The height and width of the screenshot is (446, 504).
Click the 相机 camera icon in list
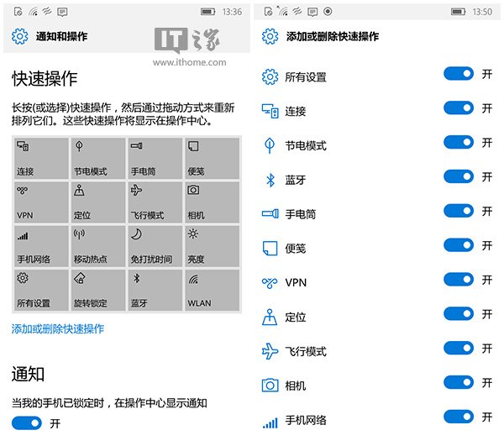(x=270, y=386)
